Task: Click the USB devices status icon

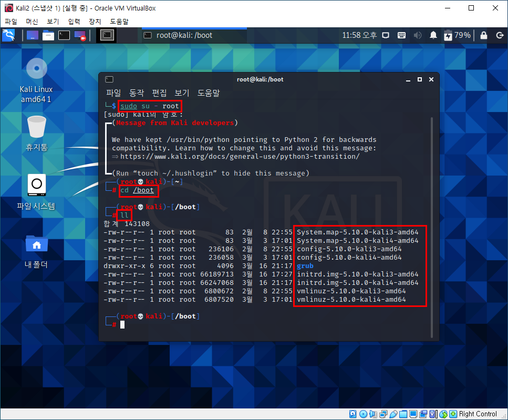Action: [x=393, y=414]
